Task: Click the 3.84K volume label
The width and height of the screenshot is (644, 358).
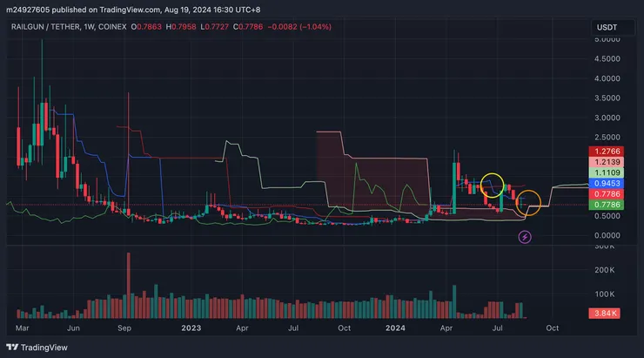Action: (605, 314)
